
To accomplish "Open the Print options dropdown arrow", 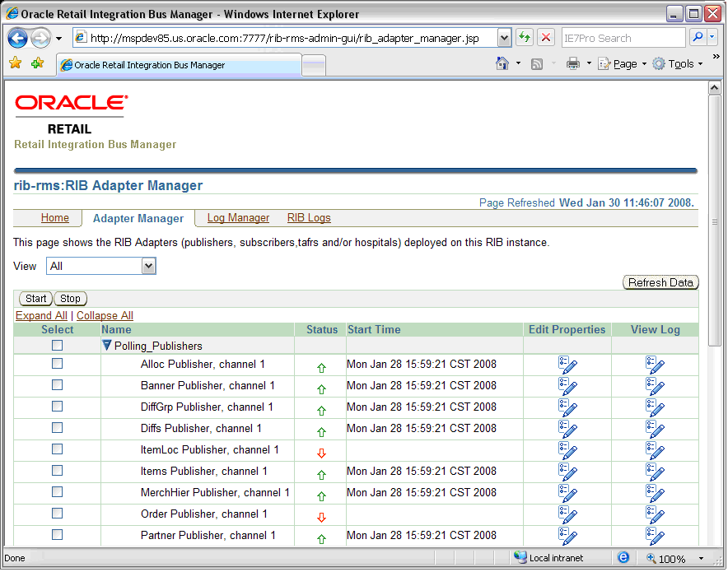I will tap(589, 63).
